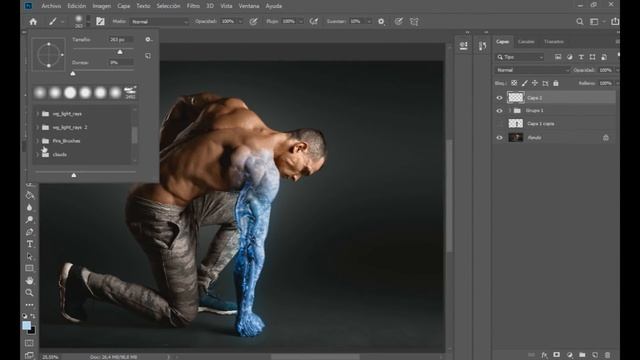The image size is (640, 360).
Task: Toggle the Brush Settings panel icon
Action: tap(100, 22)
